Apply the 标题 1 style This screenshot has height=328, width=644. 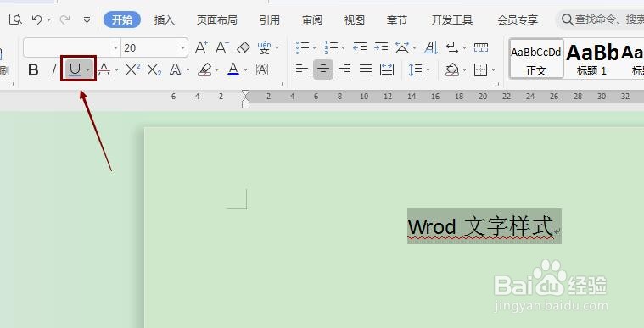click(591, 58)
